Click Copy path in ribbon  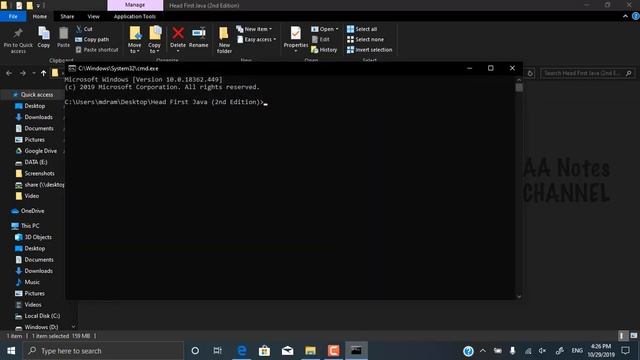92,39
